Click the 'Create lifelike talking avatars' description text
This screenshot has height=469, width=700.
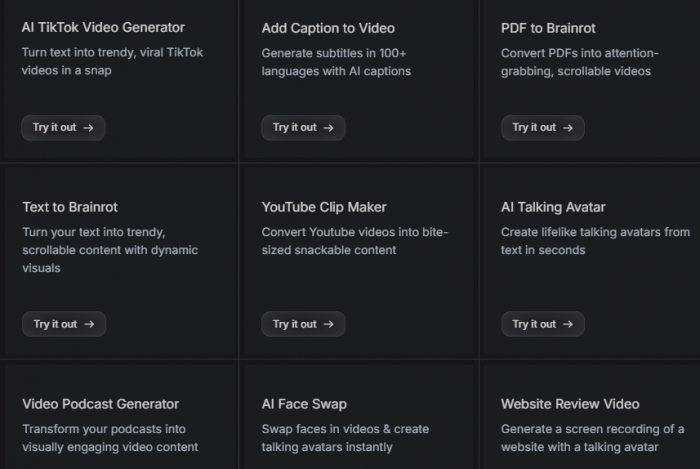[595, 241]
